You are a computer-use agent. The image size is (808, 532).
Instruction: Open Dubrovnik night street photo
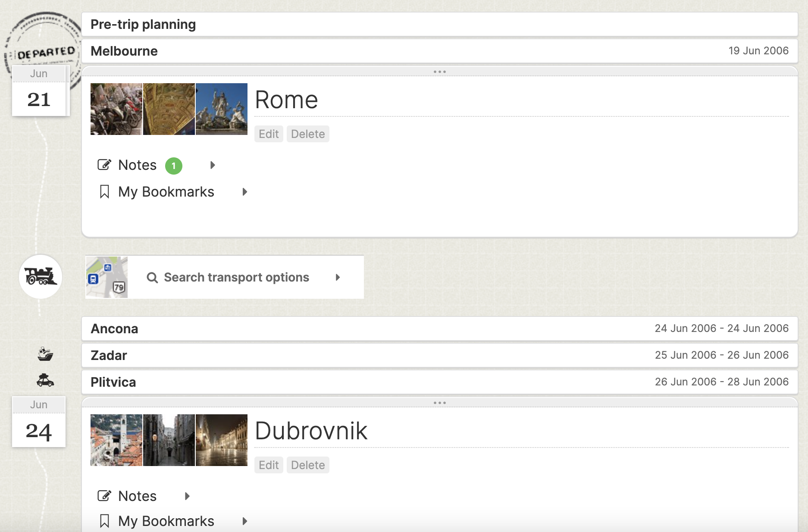tap(222, 440)
